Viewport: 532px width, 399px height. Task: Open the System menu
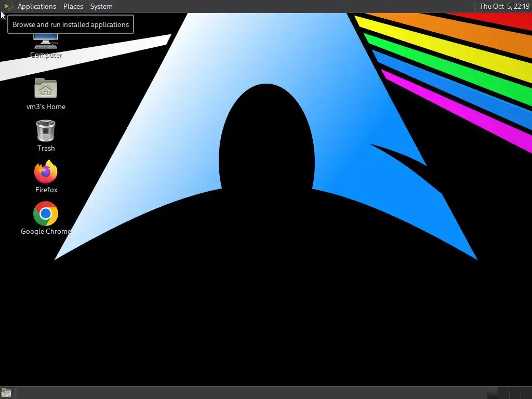click(x=101, y=6)
